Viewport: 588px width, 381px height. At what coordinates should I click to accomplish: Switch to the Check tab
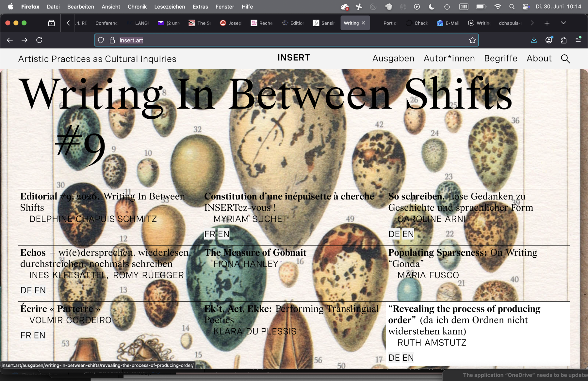point(417,23)
